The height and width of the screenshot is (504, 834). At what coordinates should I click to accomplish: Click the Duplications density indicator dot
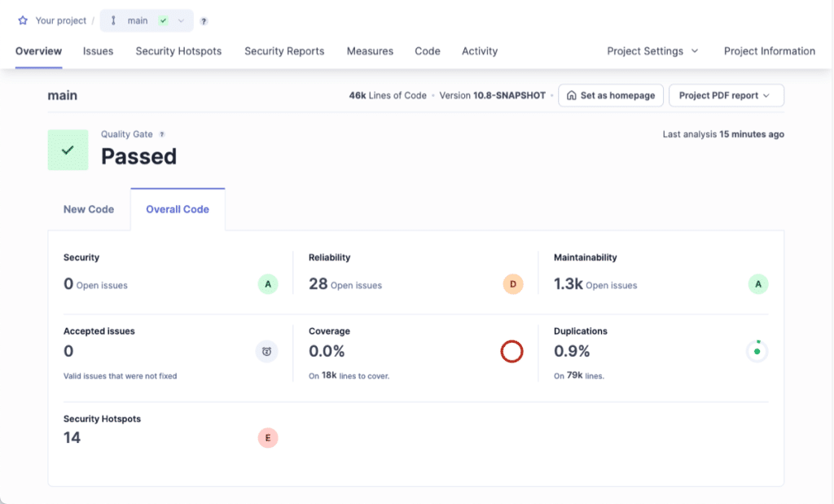click(757, 350)
